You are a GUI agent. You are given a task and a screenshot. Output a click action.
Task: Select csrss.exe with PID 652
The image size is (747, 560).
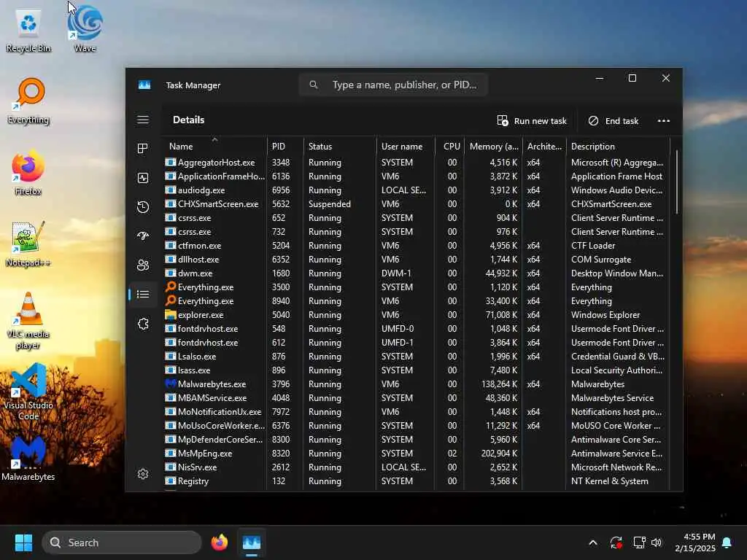pos(417,217)
